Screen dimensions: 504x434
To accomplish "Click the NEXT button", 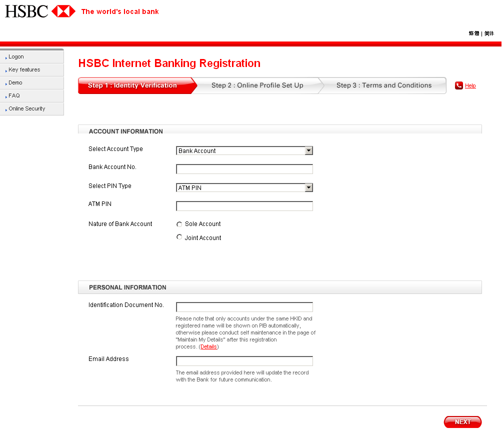I will [462, 421].
